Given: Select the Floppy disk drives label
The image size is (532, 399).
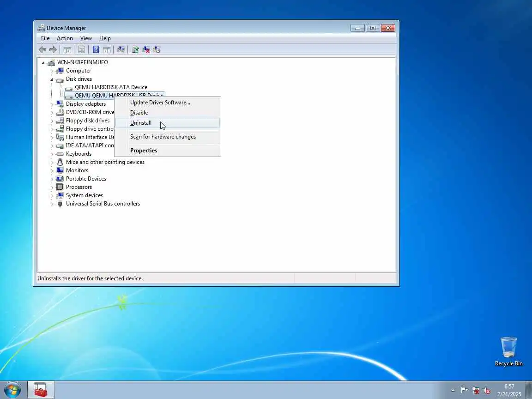Looking at the screenshot, I should (88, 121).
